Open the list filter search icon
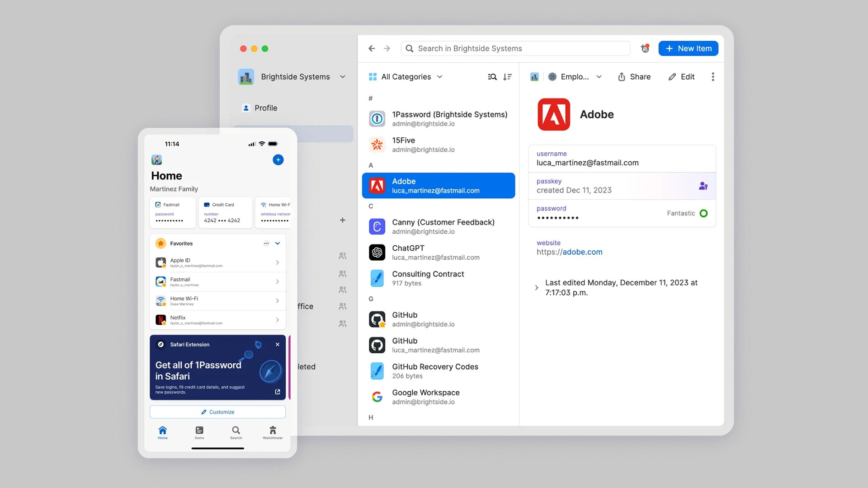This screenshot has width=868, height=488. pyautogui.click(x=492, y=77)
